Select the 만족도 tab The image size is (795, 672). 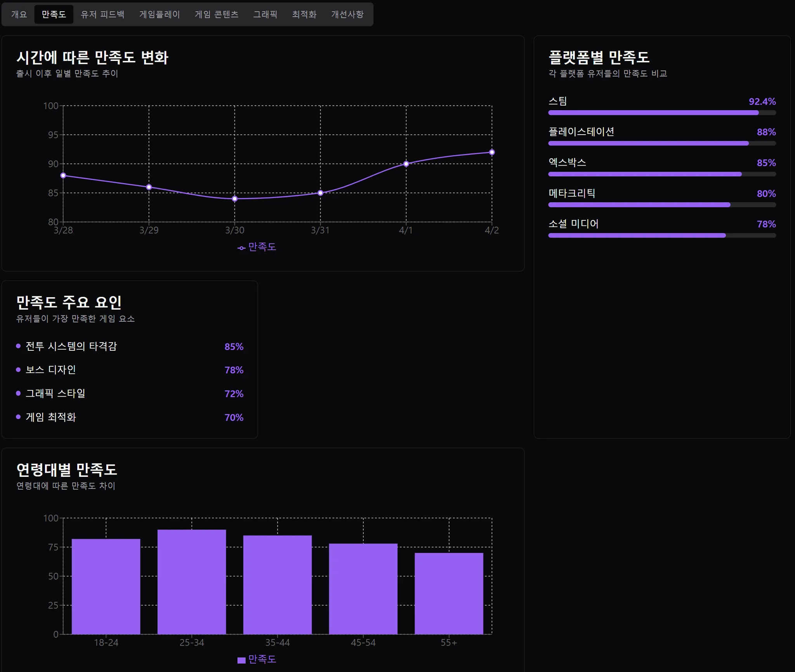point(54,14)
